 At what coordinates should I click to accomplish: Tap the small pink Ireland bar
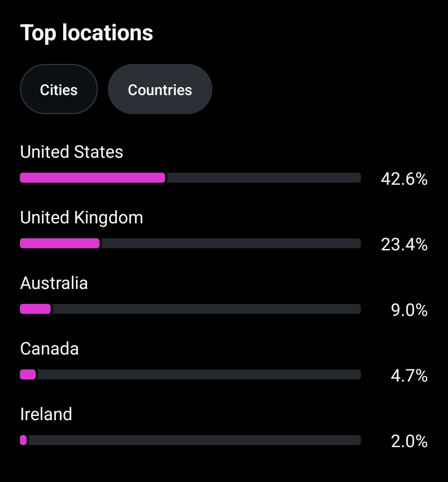click(x=23, y=440)
